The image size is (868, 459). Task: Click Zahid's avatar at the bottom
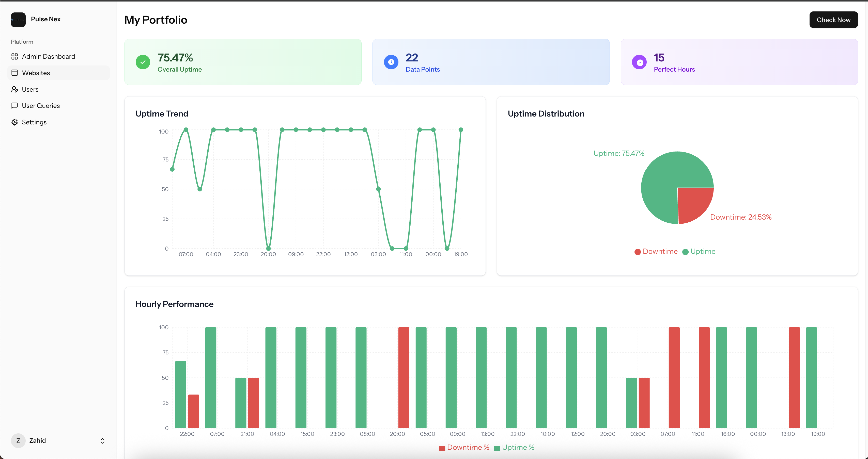pos(18,440)
